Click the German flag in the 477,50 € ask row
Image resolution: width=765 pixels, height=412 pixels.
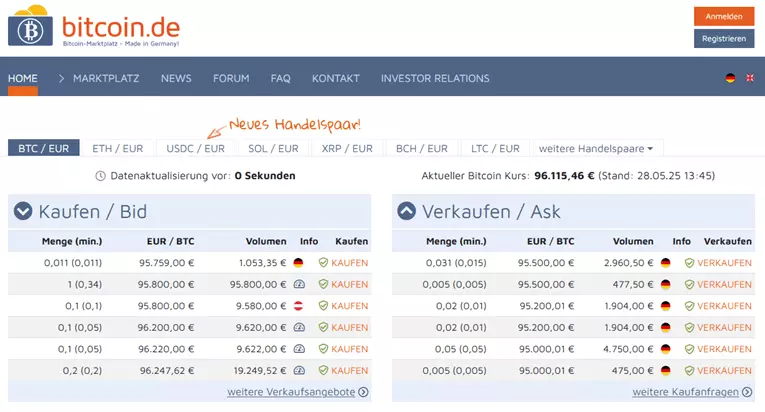tap(665, 284)
